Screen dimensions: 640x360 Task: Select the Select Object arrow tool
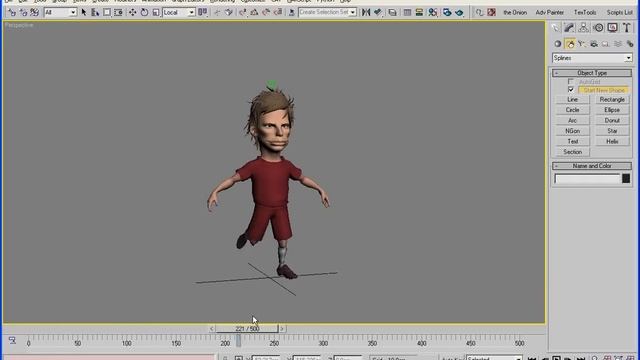click(x=84, y=12)
